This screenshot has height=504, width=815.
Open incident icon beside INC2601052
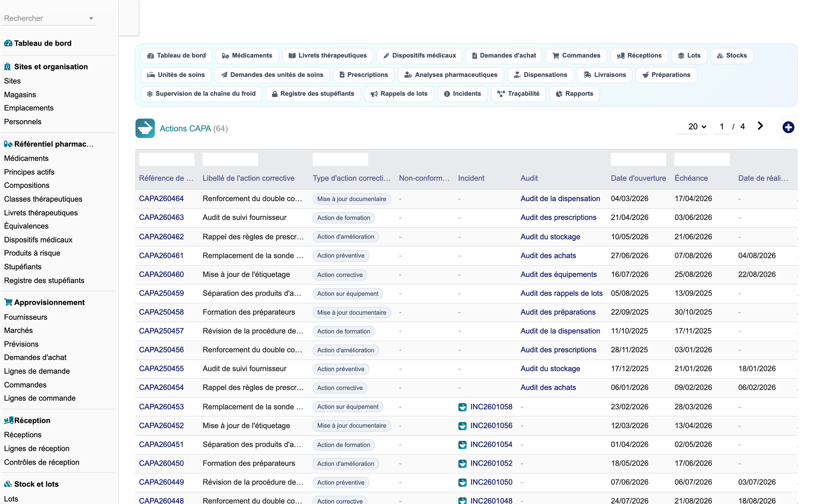462,463
